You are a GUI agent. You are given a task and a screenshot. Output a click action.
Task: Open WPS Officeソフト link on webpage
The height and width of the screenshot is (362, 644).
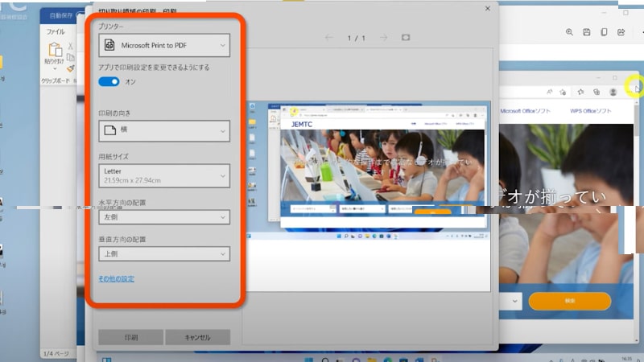(x=591, y=111)
